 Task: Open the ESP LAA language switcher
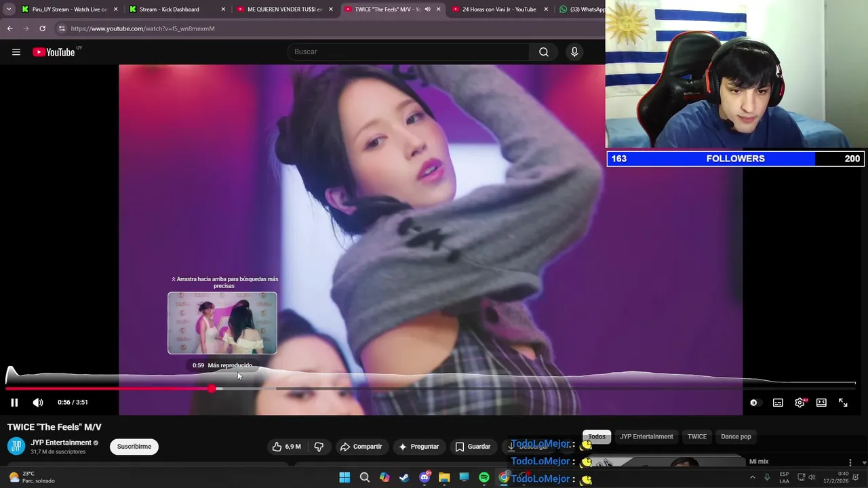click(784, 477)
